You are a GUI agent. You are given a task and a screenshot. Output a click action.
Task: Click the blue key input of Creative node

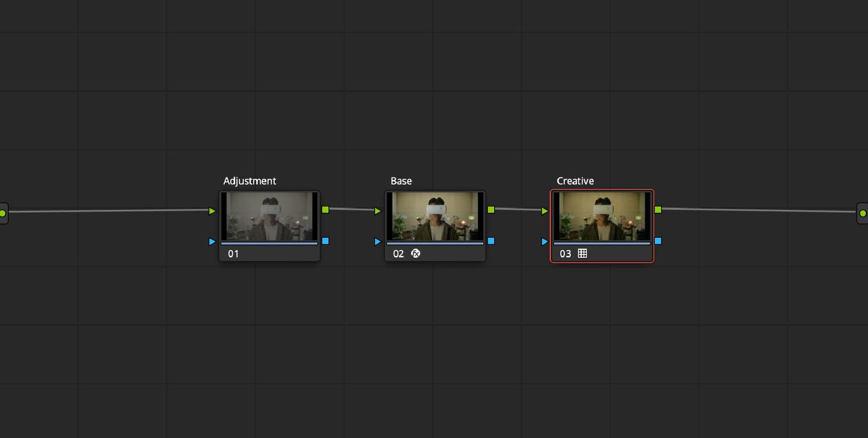[x=545, y=242]
